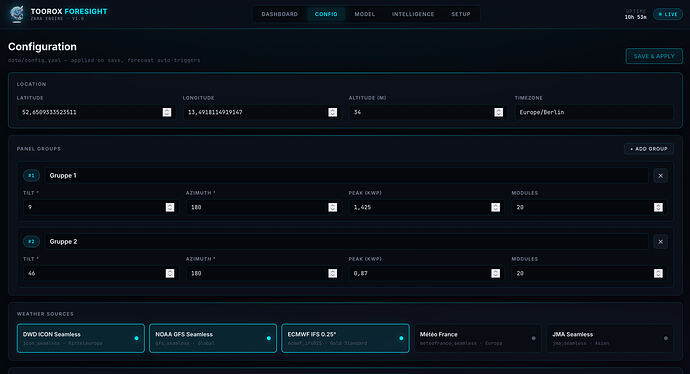690x374 pixels.
Task: Open the Dashboard tab
Action: tap(279, 14)
